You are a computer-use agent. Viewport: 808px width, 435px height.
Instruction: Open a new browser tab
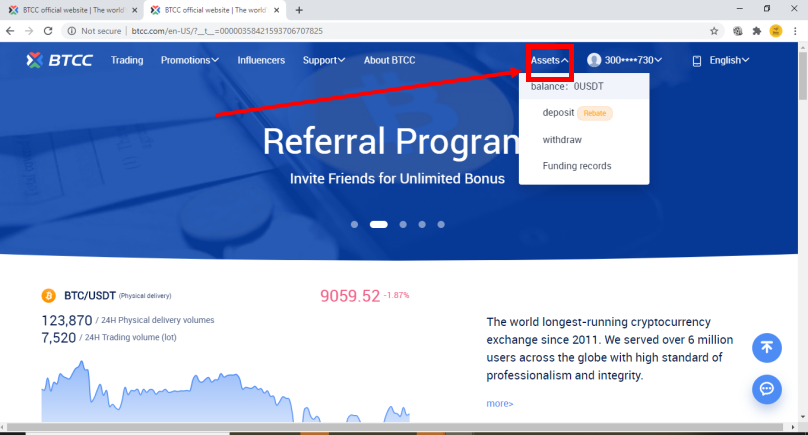tap(299, 10)
